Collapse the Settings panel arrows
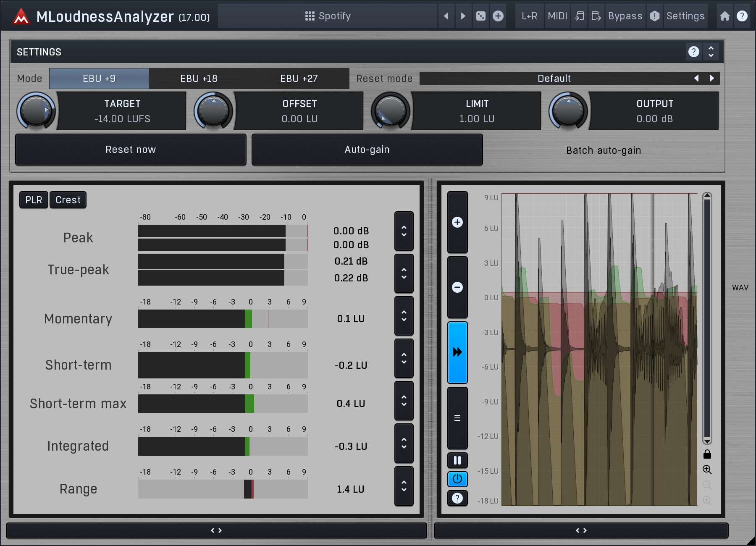Viewport: 756px width, 546px height. [x=711, y=52]
